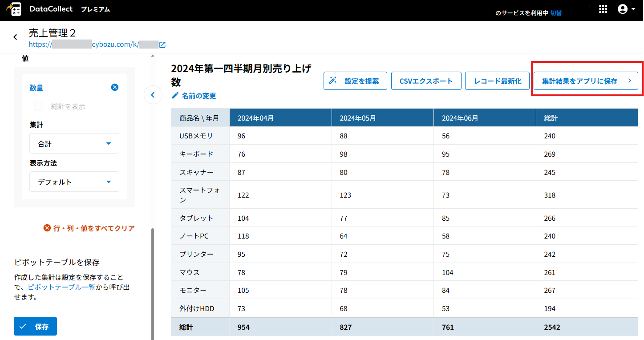Viewport: 644px width, 340px height.
Task: Clear all with 行・列・値をすべてクリア
Action: pyautogui.click(x=89, y=228)
